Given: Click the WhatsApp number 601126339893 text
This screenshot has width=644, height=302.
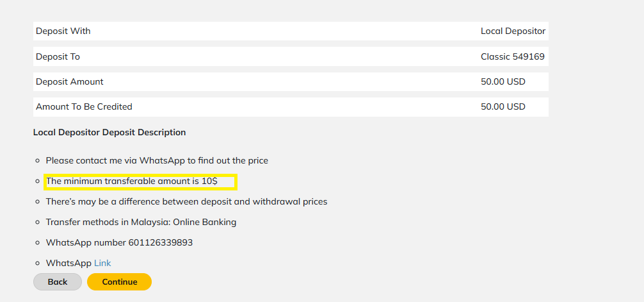Looking at the screenshot, I should click(x=119, y=242).
